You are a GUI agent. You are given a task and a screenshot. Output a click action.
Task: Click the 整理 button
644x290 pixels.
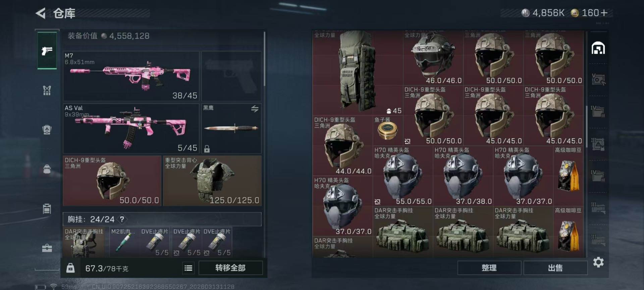tap(489, 268)
